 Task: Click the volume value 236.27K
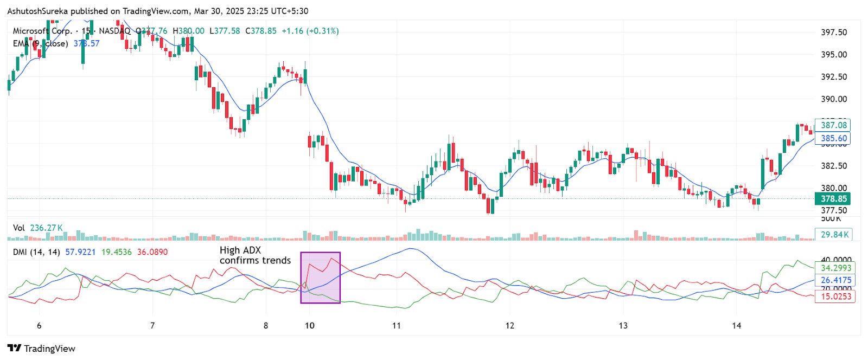[46, 228]
